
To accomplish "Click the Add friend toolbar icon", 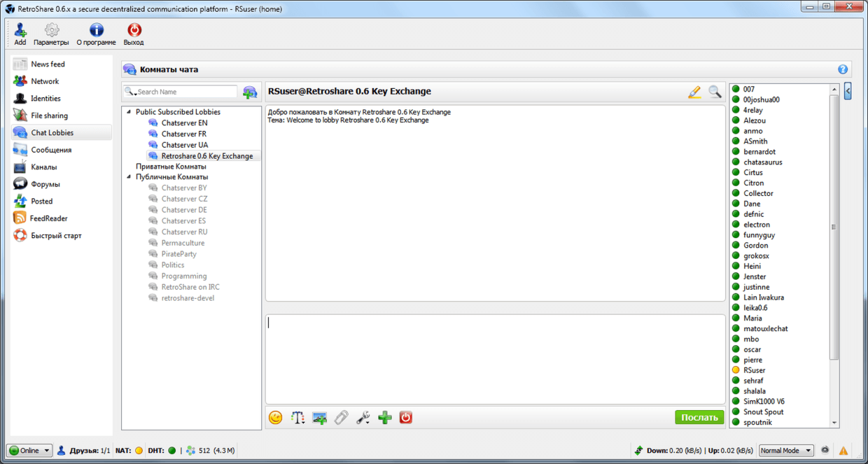I will pyautogui.click(x=20, y=31).
